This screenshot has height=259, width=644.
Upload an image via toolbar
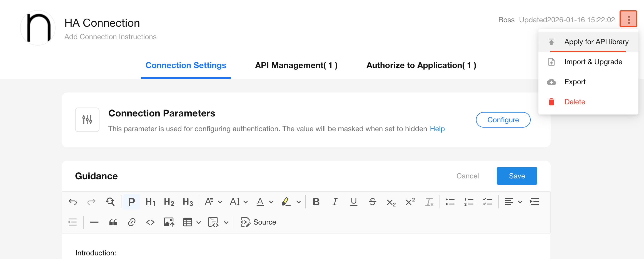[x=169, y=222]
